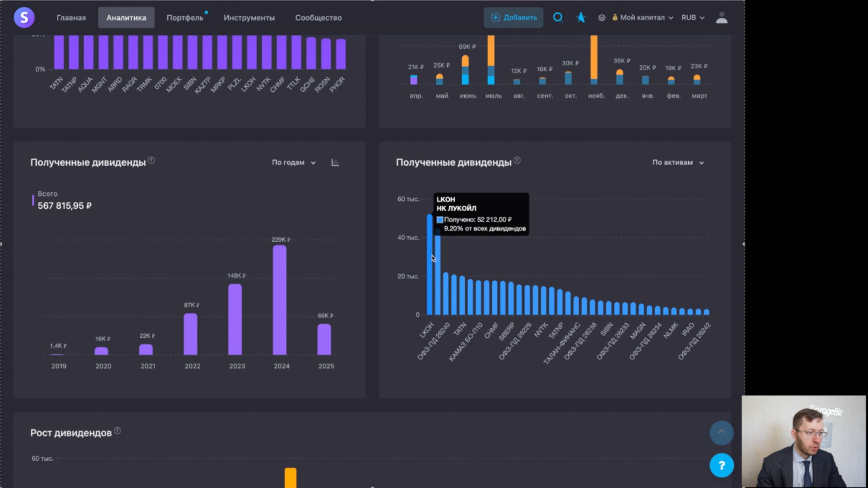Screen dimensions: 868x488
Task: Click help icon next to left Полученные дивиденды
Action: point(151,160)
